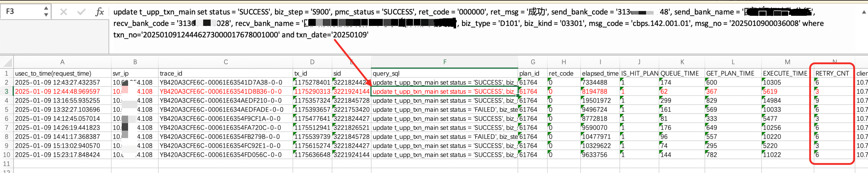Click the 'ret_code' header cell
Image resolution: width=868 pixels, height=173 pixels.
pos(564,74)
